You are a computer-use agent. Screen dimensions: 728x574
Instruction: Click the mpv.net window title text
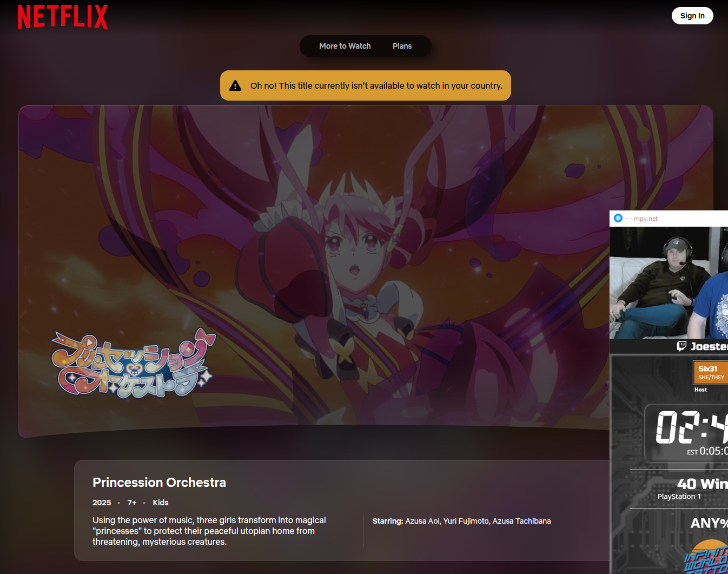click(642, 219)
